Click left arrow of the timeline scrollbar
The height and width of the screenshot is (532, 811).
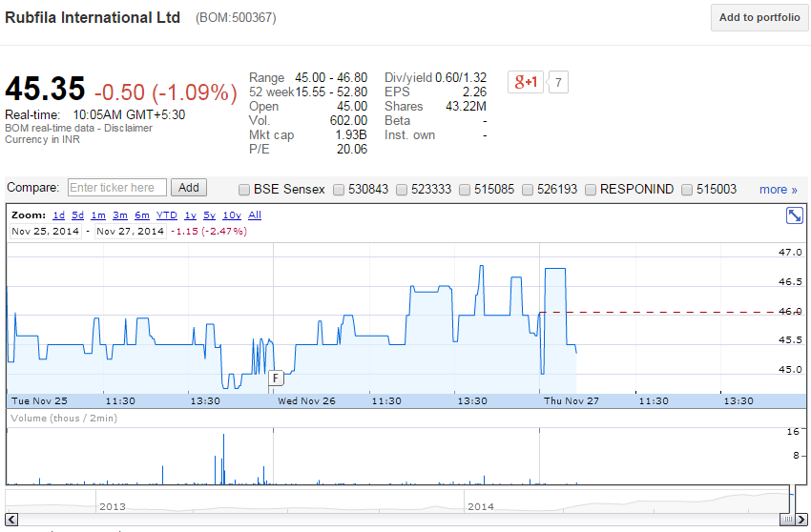pyautogui.click(x=11, y=520)
